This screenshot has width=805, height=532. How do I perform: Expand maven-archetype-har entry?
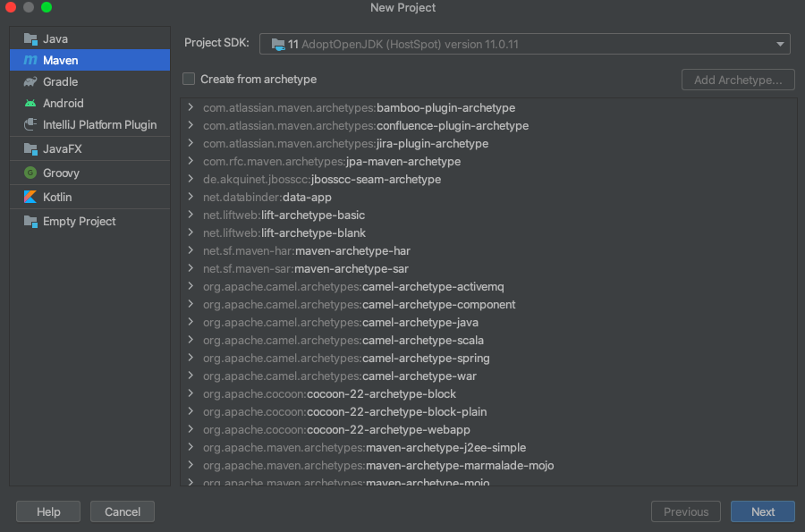(x=191, y=250)
